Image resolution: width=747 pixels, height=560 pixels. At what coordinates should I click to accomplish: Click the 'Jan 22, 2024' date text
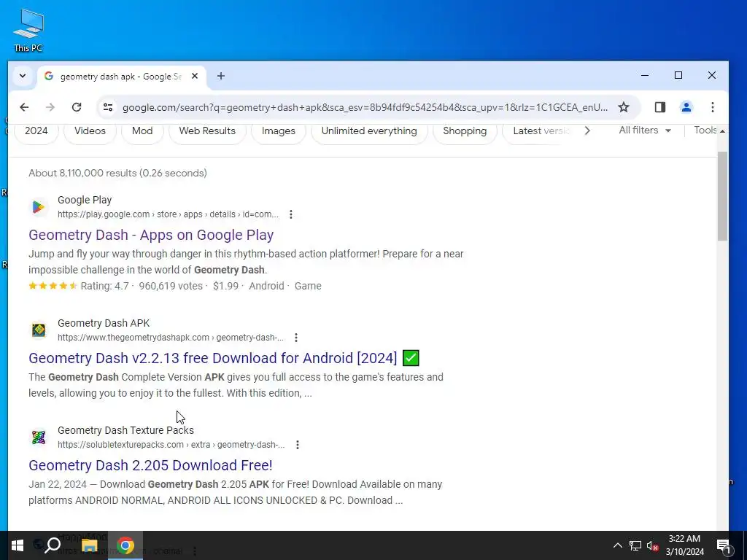click(58, 484)
